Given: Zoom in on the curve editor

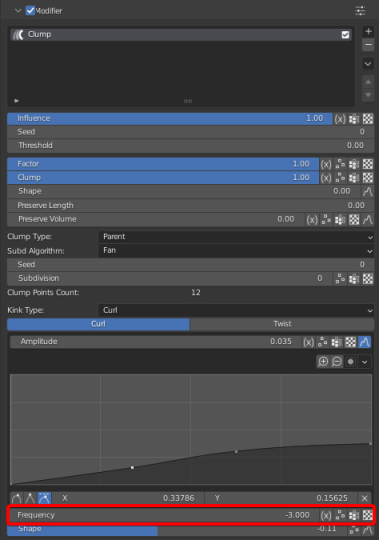Looking at the screenshot, I should [x=323, y=362].
